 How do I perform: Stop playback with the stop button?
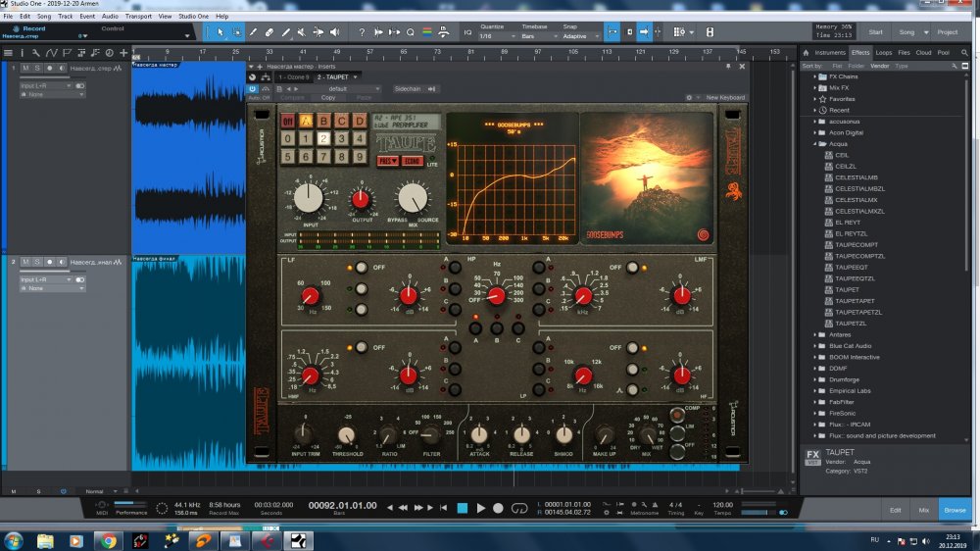(x=463, y=509)
